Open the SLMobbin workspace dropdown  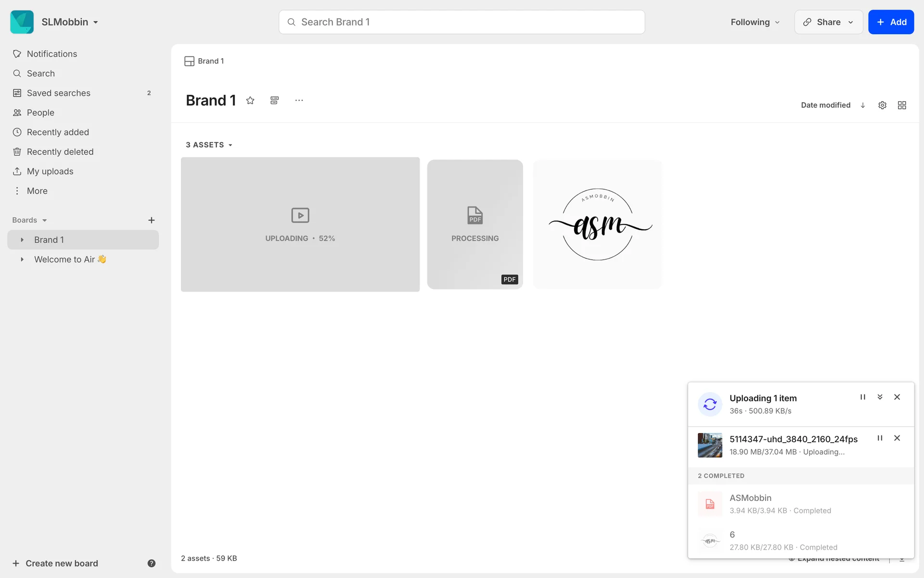(69, 22)
